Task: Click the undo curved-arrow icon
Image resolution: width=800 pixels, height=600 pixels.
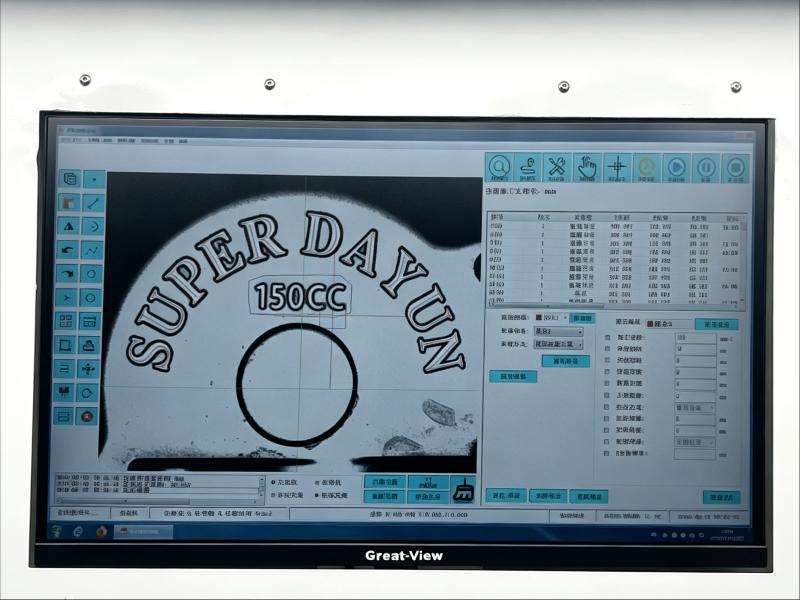Action: click(x=68, y=250)
